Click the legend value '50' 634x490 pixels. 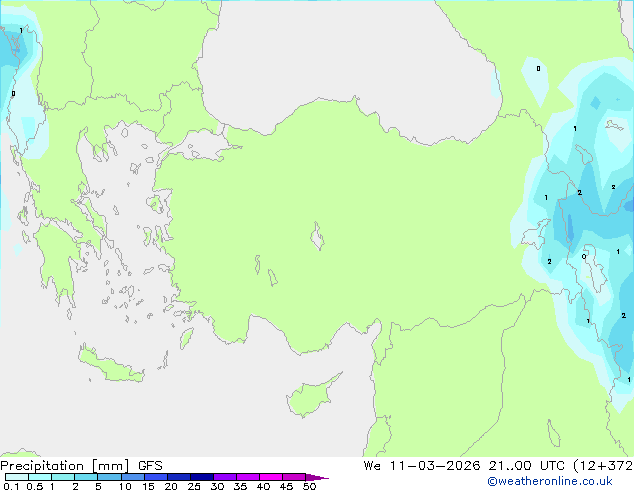point(309,486)
